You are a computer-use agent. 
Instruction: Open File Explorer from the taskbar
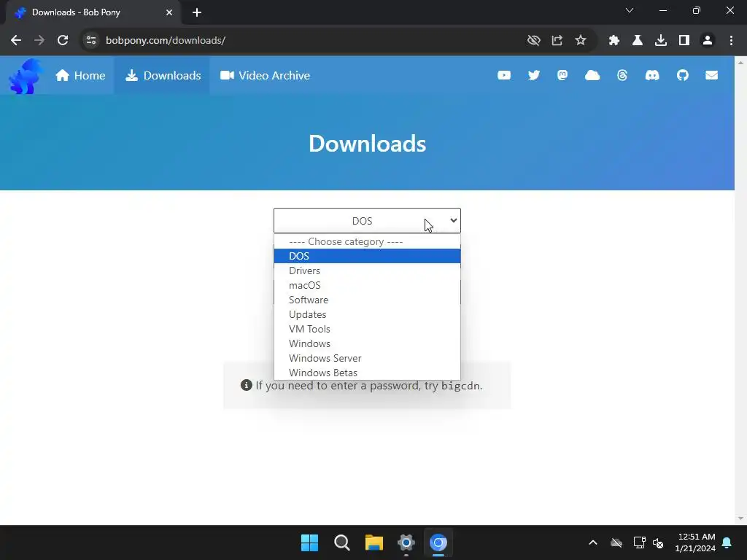pos(374,542)
